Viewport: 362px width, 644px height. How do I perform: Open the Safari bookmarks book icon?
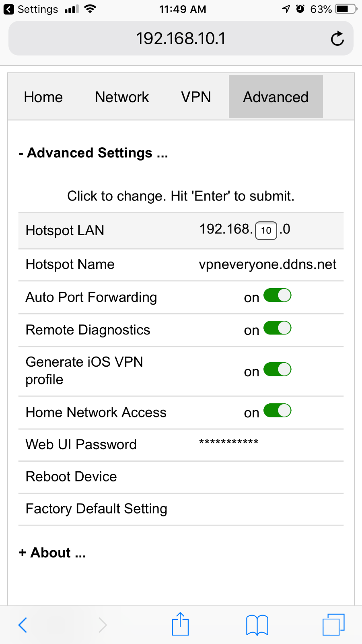(x=257, y=625)
